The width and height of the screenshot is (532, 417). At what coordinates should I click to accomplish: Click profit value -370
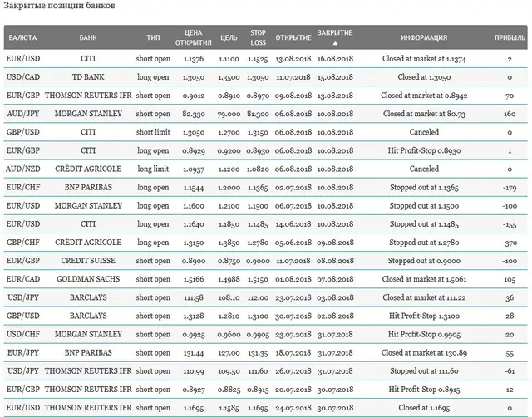tap(510, 243)
